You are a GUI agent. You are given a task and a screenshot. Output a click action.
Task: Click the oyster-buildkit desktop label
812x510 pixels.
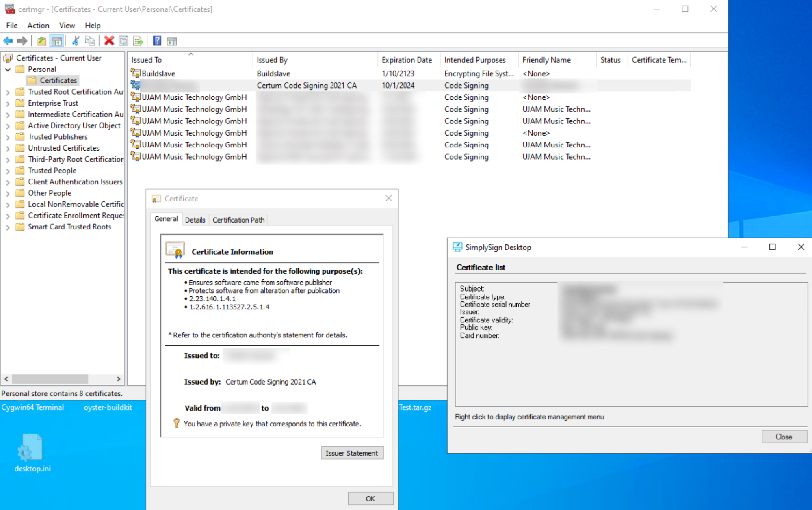[108, 407]
